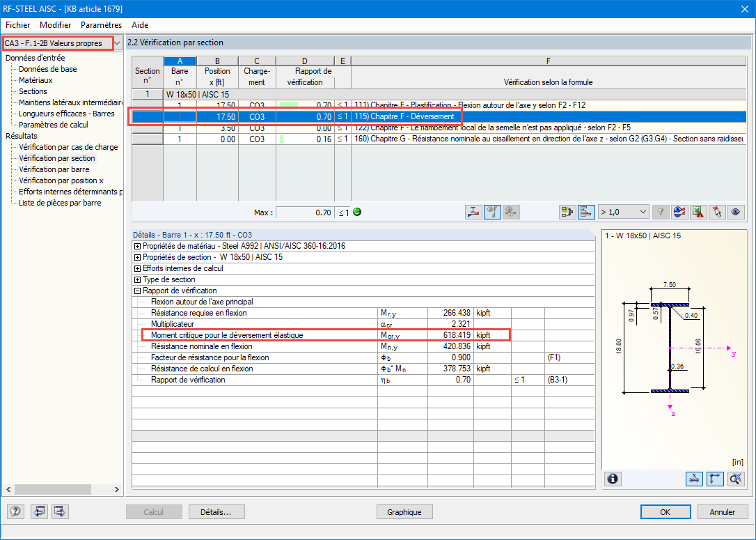Toggle section dimensions display icon
Viewport: 756px width, 540px height.
(694, 479)
